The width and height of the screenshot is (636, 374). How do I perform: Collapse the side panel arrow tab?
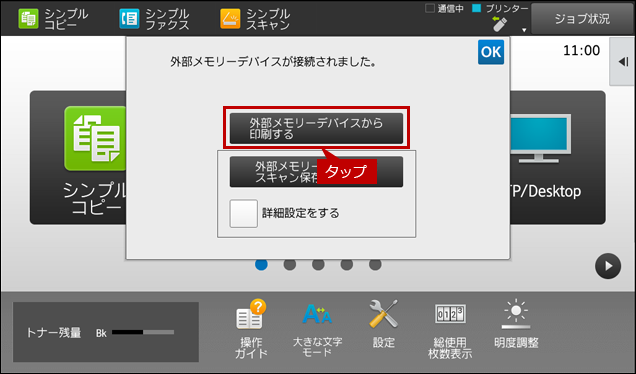(x=623, y=62)
